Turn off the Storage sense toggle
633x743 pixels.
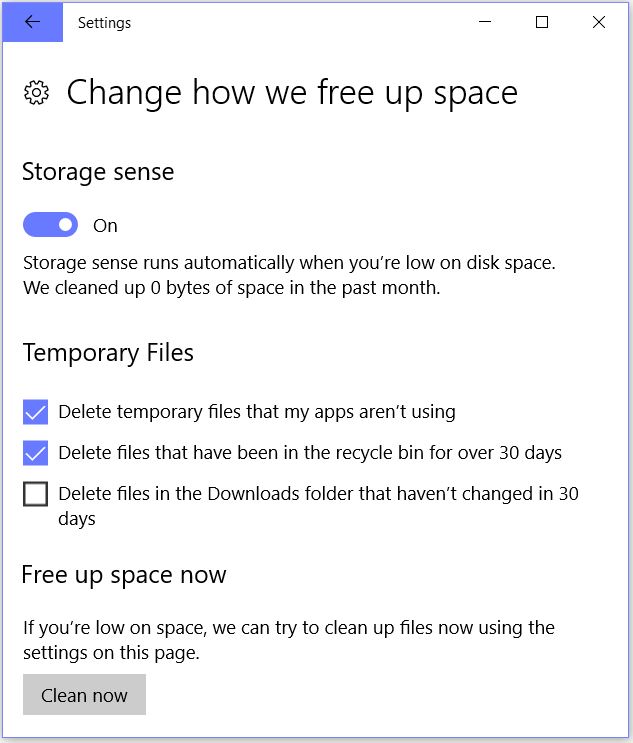(51, 225)
